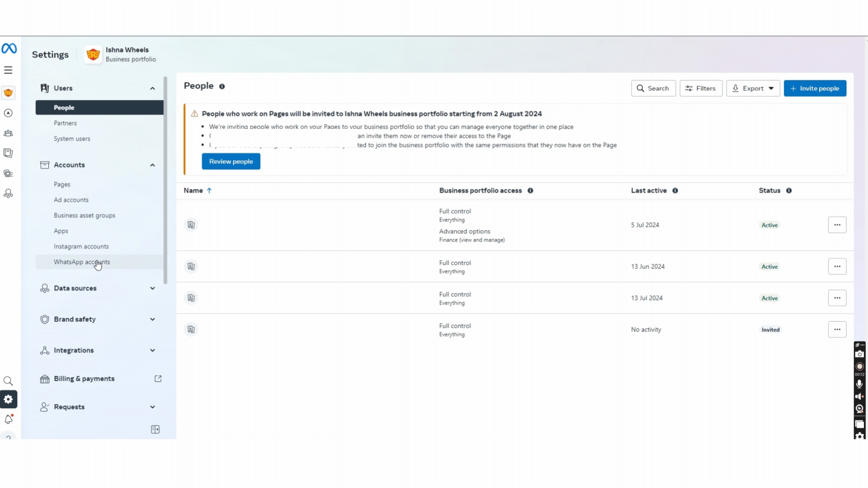Sort by the Name column header
This screenshot has width=868, height=488.
[193, 191]
